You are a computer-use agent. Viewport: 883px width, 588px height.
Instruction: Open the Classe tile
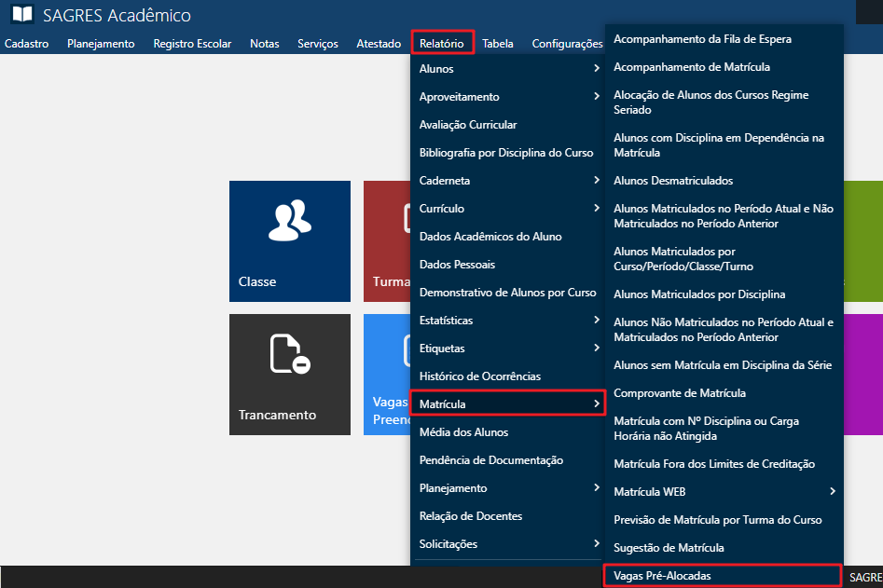[x=289, y=240]
